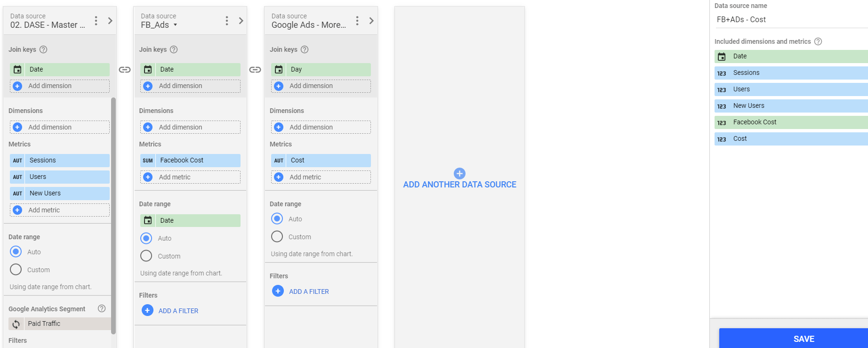Edit the Data source name field FB+ADs - Cost
Viewport: 868px width, 348px height.
tap(791, 20)
